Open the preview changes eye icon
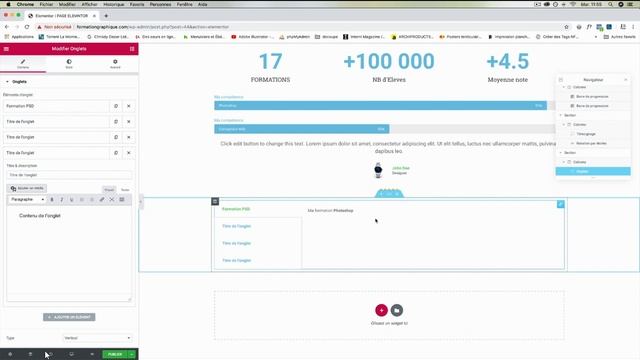Viewport: 640px width, 360px height. coord(92,354)
